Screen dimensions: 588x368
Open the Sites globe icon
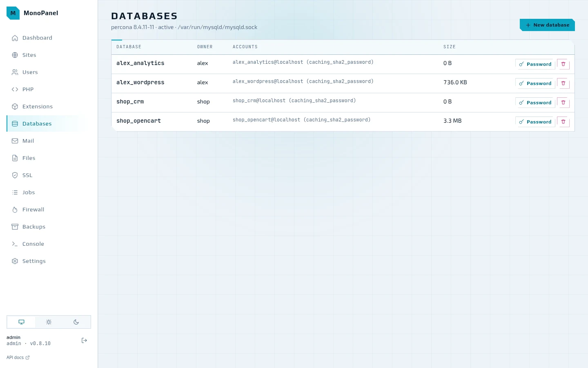15,55
